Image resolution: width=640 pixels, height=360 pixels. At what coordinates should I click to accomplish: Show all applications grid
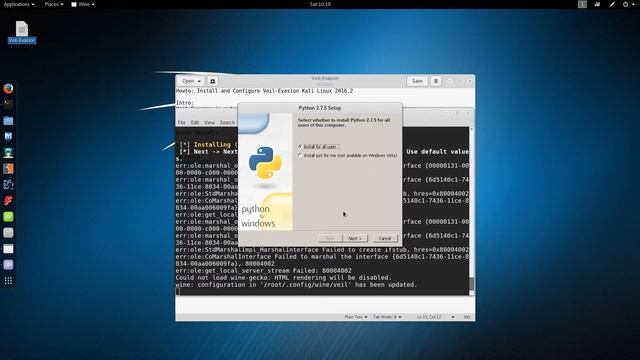(8, 281)
